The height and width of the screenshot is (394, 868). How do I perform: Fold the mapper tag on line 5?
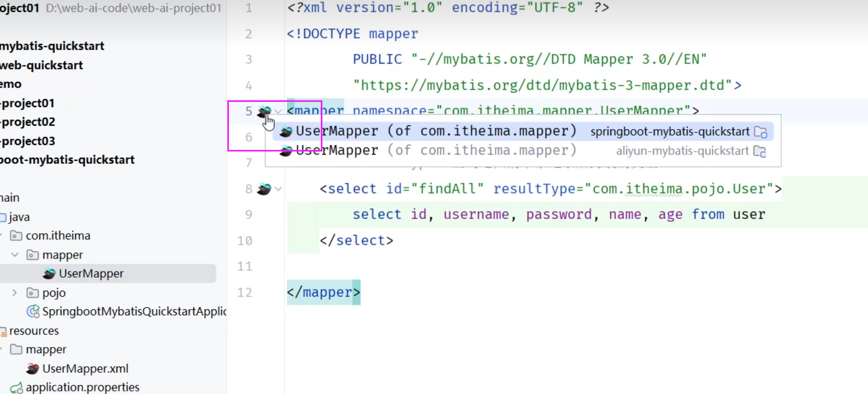coord(278,111)
